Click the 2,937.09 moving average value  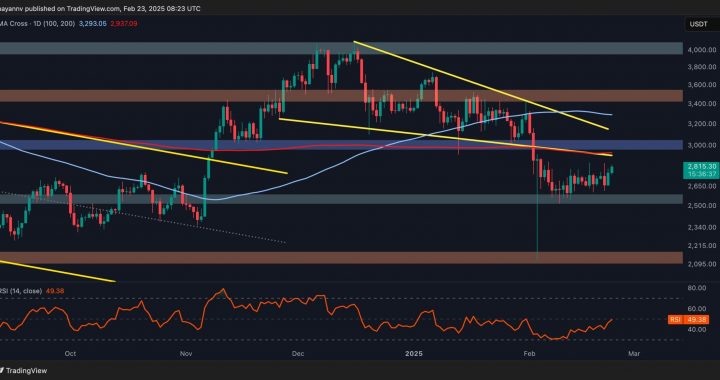124,23
